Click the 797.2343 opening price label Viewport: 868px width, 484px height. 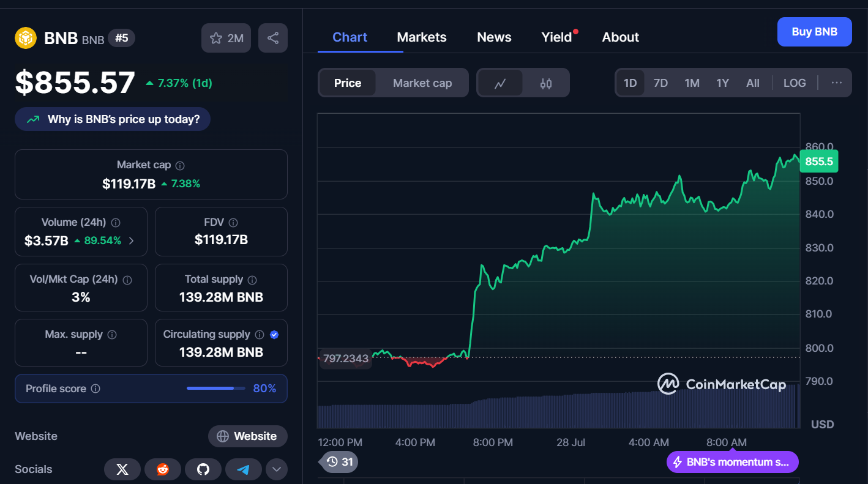(x=346, y=359)
